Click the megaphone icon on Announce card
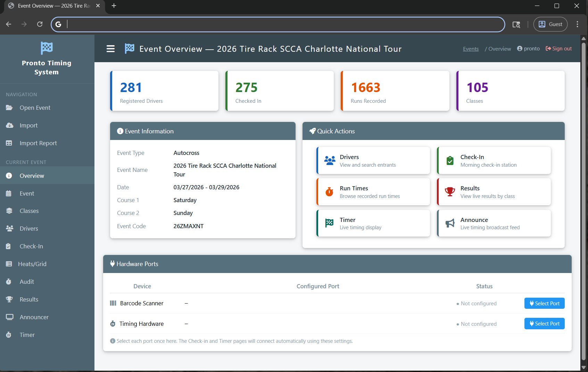The height and width of the screenshot is (372, 588). tap(450, 223)
